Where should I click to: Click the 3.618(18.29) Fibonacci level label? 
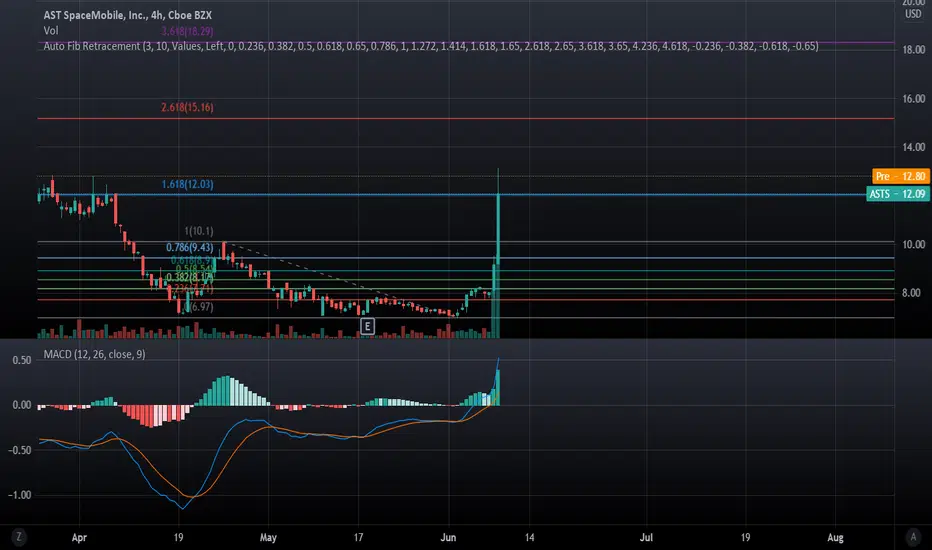tap(187, 31)
